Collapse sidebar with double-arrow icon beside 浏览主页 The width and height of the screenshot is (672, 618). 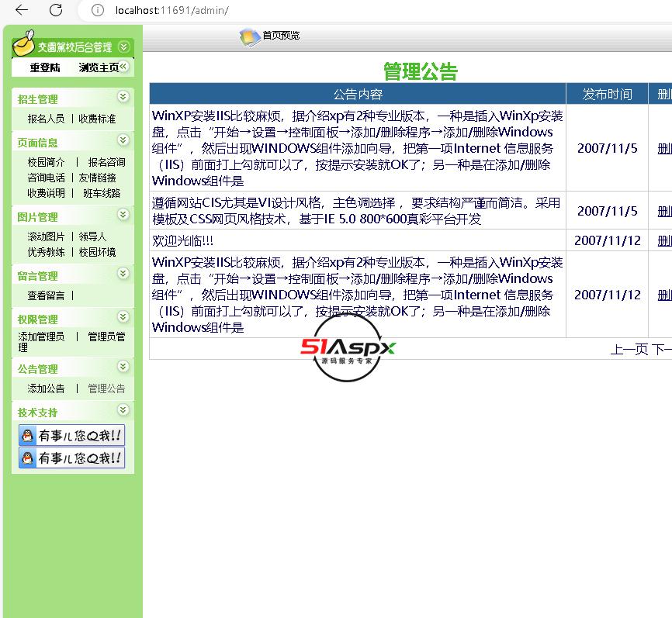[123, 66]
